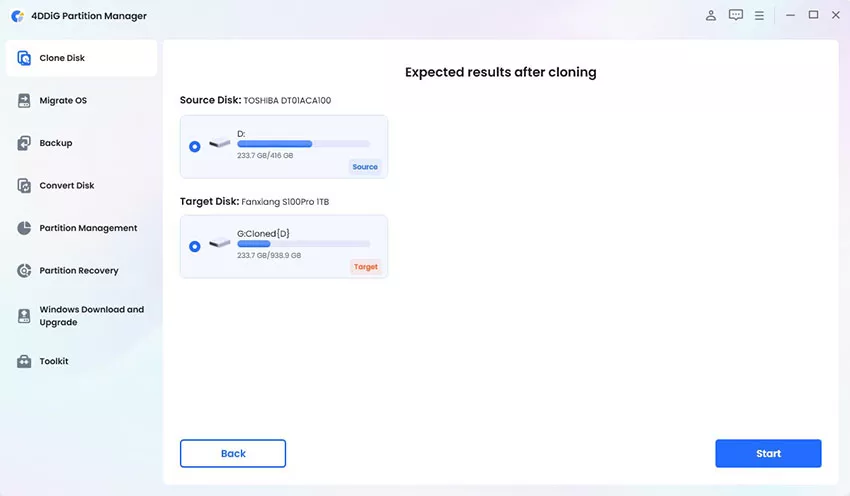
Task: Open the user account icon
Action: click(711, 15)
